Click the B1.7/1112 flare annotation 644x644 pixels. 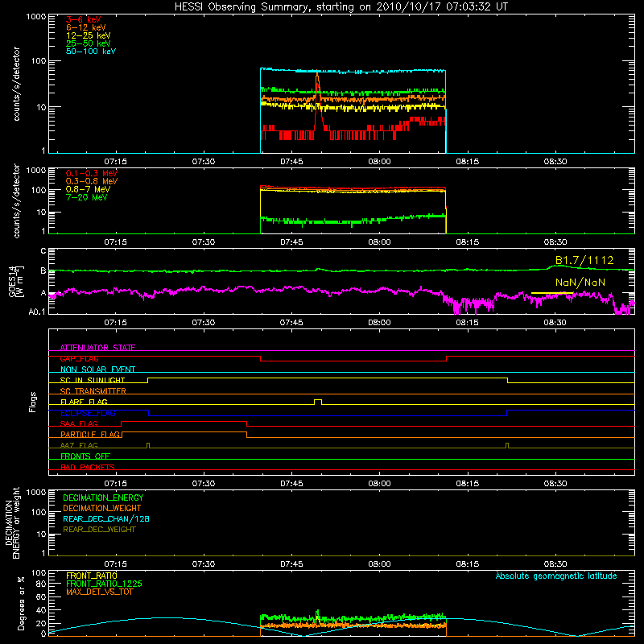pos(584,260)
